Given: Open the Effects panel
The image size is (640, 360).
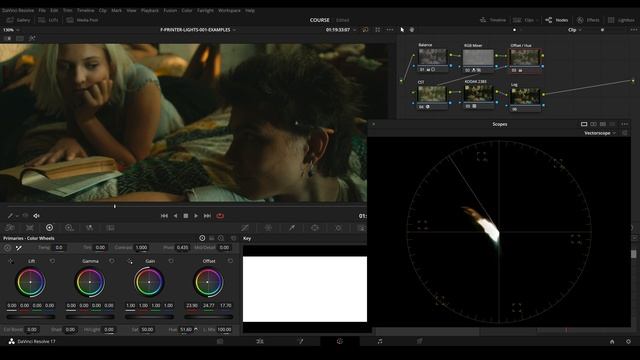Looking at the screenshot, I should [x=588, y=20].
